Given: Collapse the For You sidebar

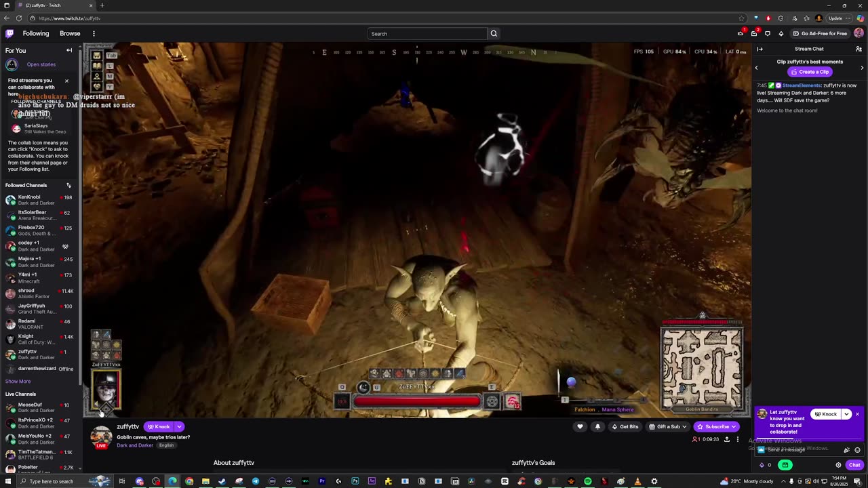Looking at the screenshot, I should (x=69, y=50).
